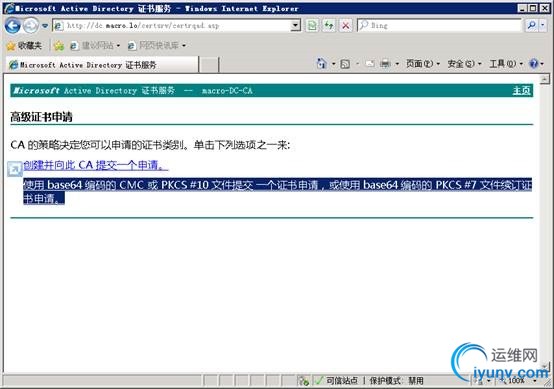Go back with the Back arrow button
This screenshot has height=389, width=554.
[13, 26]
